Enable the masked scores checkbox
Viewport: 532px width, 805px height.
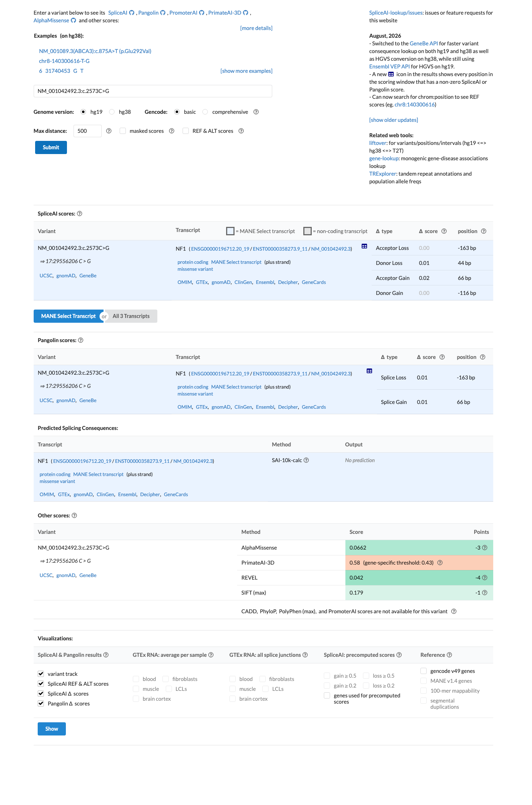coord(123,131)
